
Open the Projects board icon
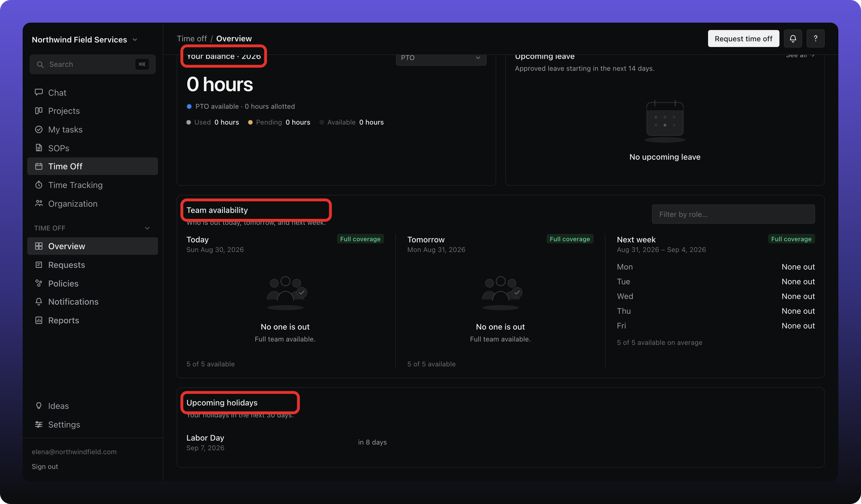39,111
